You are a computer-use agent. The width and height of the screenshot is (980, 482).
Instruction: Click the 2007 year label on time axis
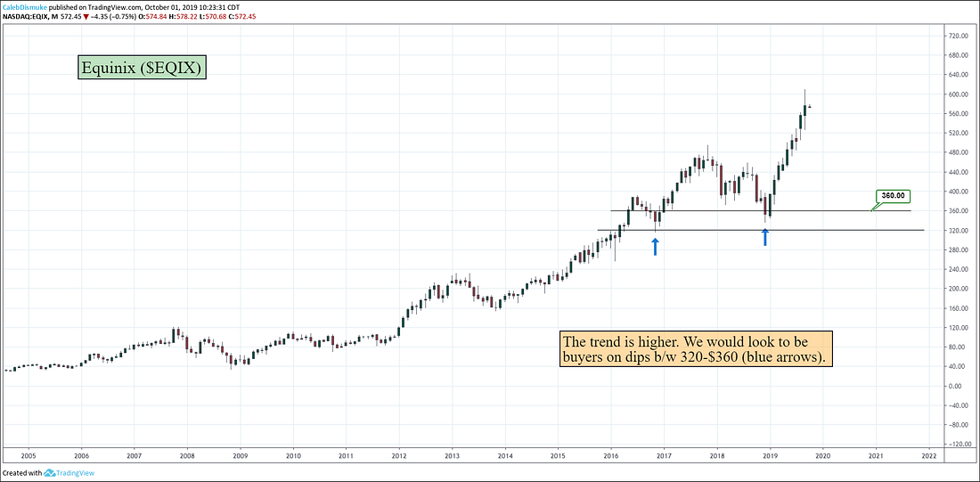click(x=133, y=457)
